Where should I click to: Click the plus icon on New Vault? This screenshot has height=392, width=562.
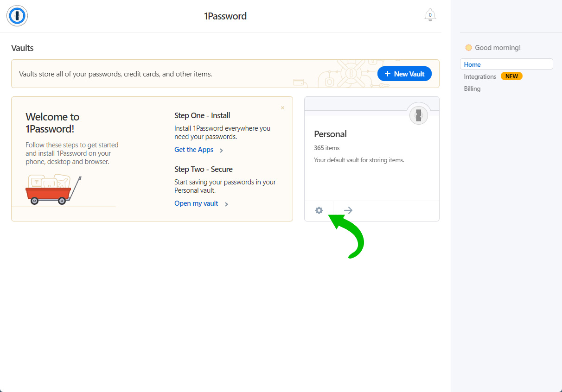(388, 74)
